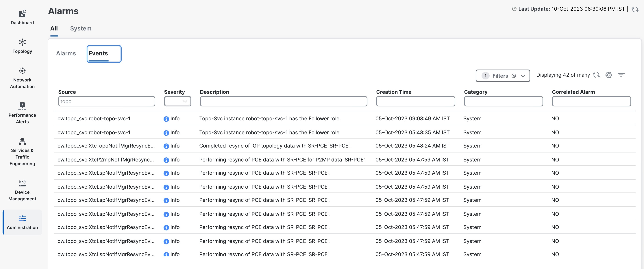Image resolution: width=644 pixels, height=269 pixels.
Task: Refresh page using icon beside Last Update
Action: pos(635,10)
